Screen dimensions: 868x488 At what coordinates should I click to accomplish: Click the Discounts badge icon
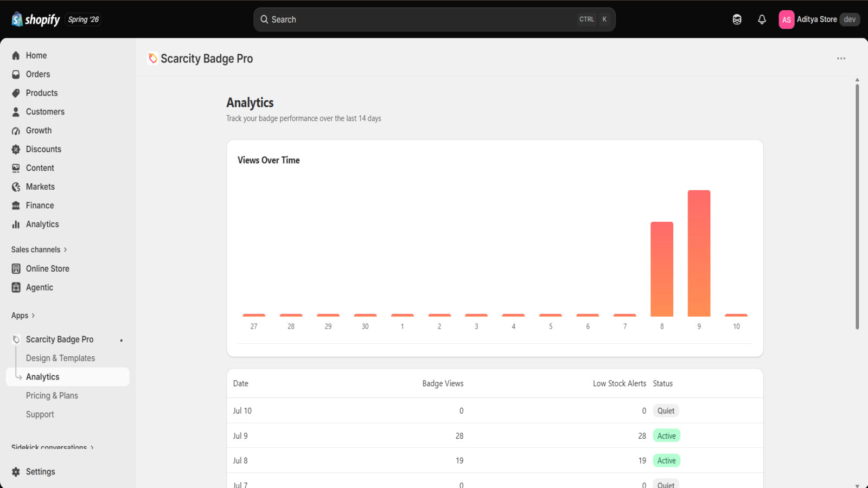(16, 149)
